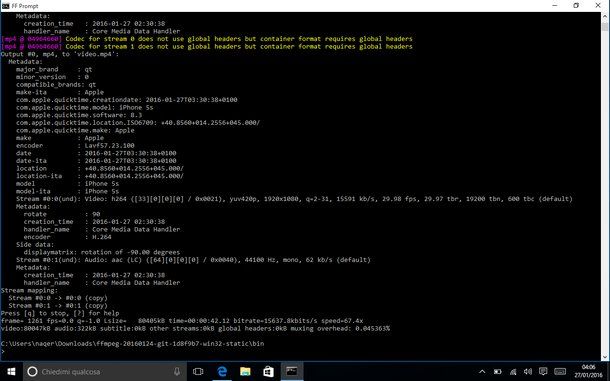The width and height of the screenshot is (610, 381).
Task: Click the 'frame= 1261 fps=0.0' progress line
Action: click(182, 321)
